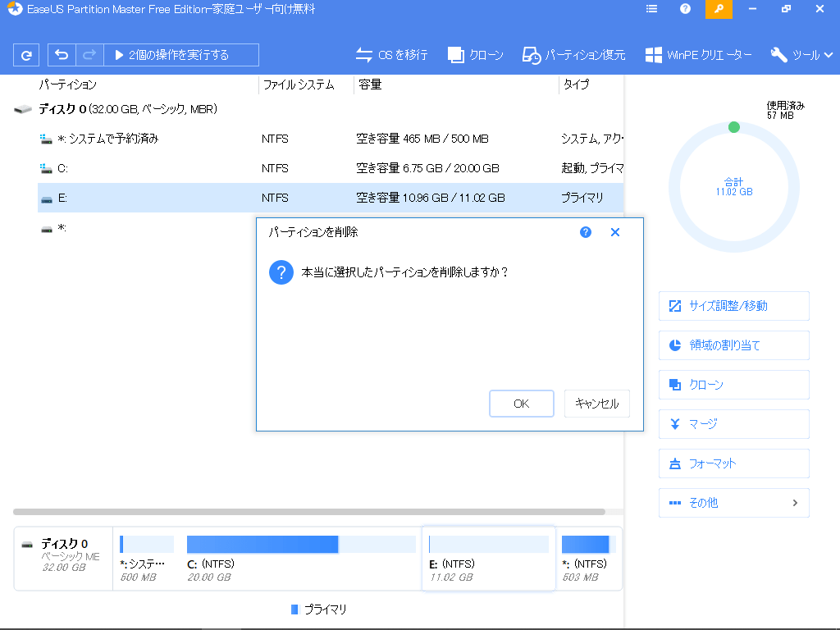Click the disk icon beside ディスク 0 header
Screen dimensions: 840x630
pyautogui.click(x=23, y=109)
